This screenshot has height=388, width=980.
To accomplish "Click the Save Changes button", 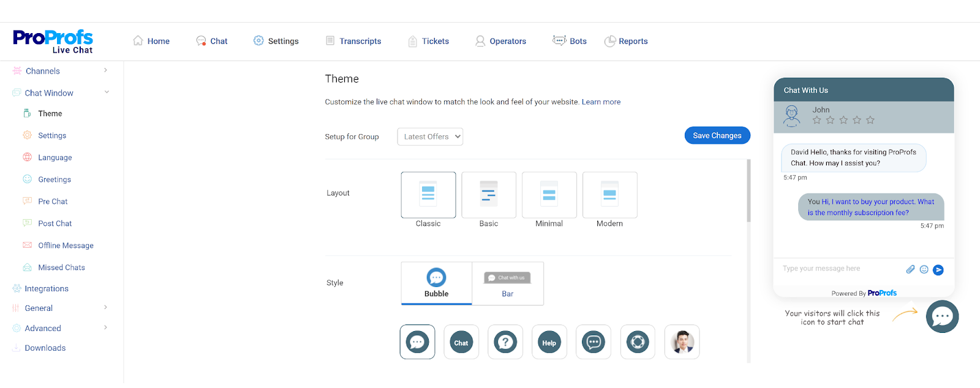I will point(717,136).
